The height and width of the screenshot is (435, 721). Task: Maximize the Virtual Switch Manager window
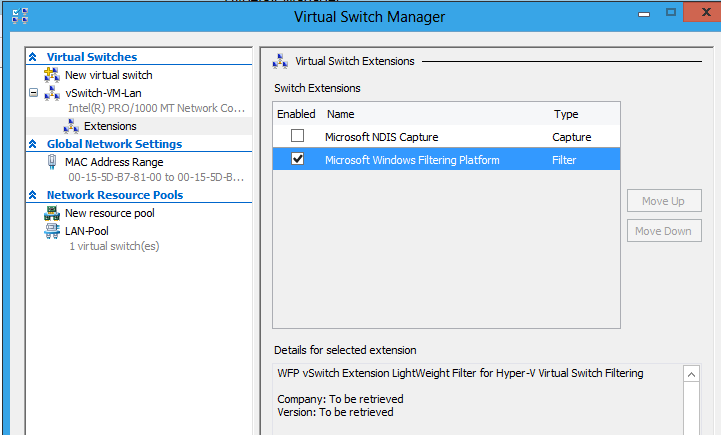671,12
